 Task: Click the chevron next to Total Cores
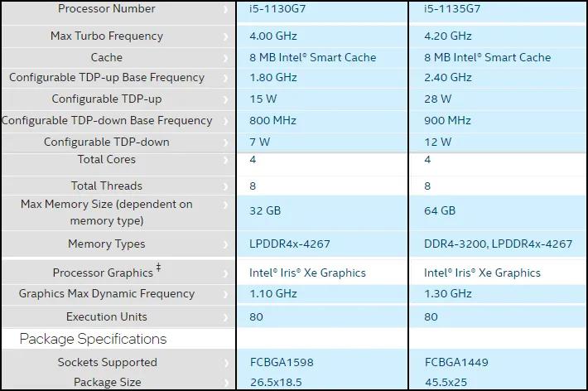[x=226, y=160]
